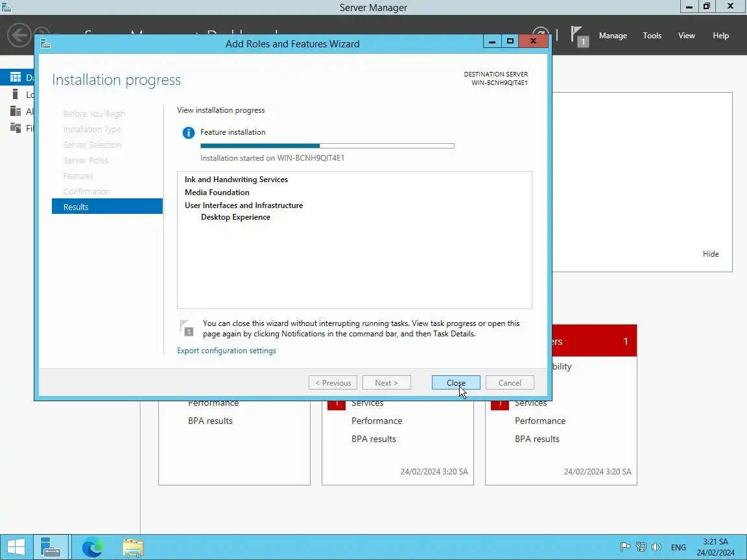747x560 pixels.
Task: Select the Local Server icon in navigation
Action: 16,94
